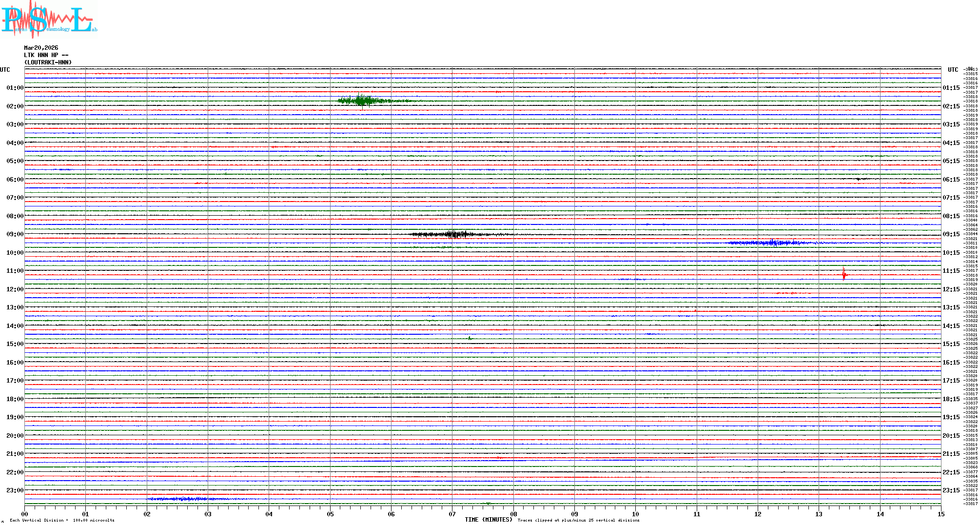980x527 pixels.
Task: Click the 21:15 time label on the right
Action: (x=951, y=454)
